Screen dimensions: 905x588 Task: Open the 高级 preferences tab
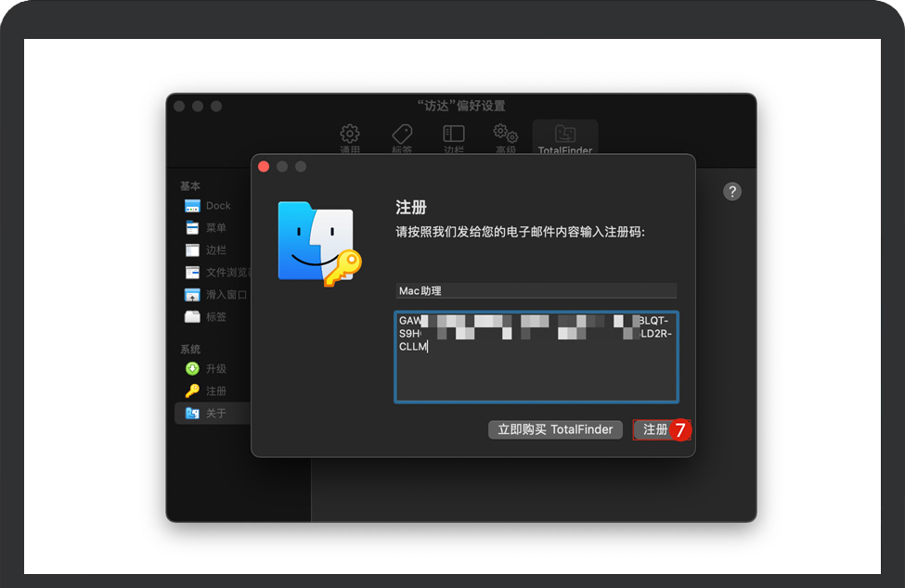coord(505,137)
